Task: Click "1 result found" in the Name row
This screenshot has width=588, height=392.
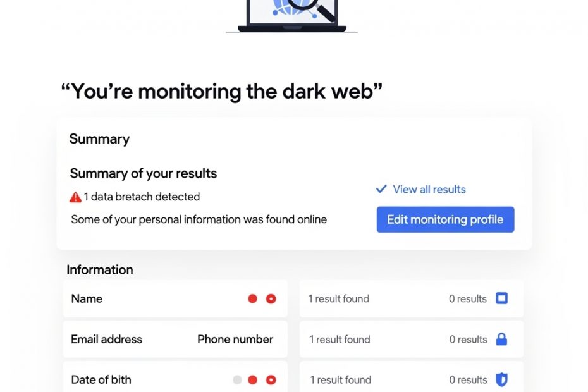Action: (x=339, y=299)
